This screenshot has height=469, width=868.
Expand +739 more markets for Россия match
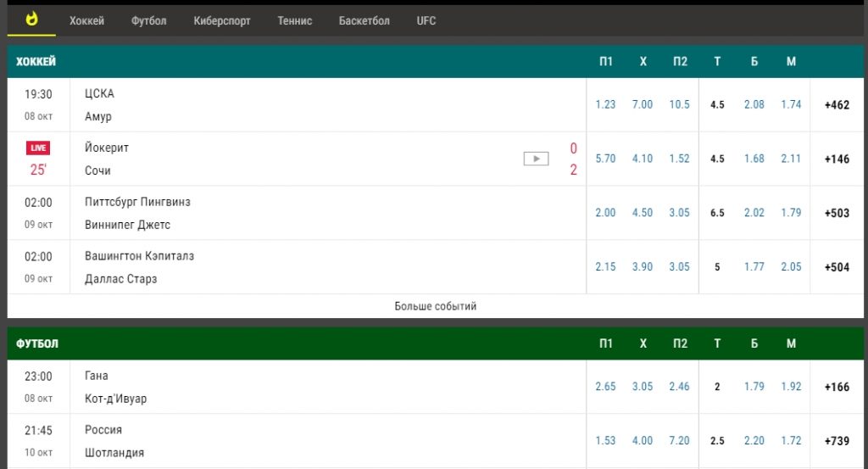[837, 441]
